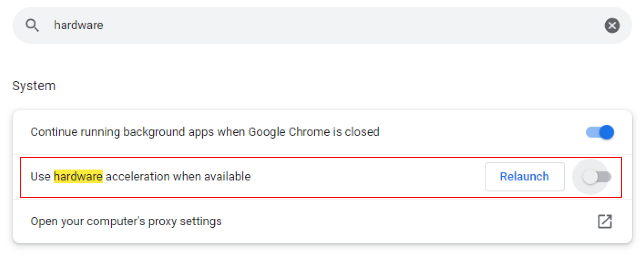
Task: Select the 'Open your computer's proxy settings' row
Action: tap(322, 221)
